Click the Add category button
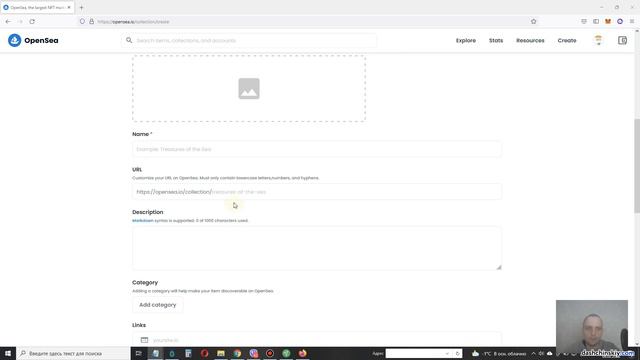640x360 pixels. tap(158, 305)
